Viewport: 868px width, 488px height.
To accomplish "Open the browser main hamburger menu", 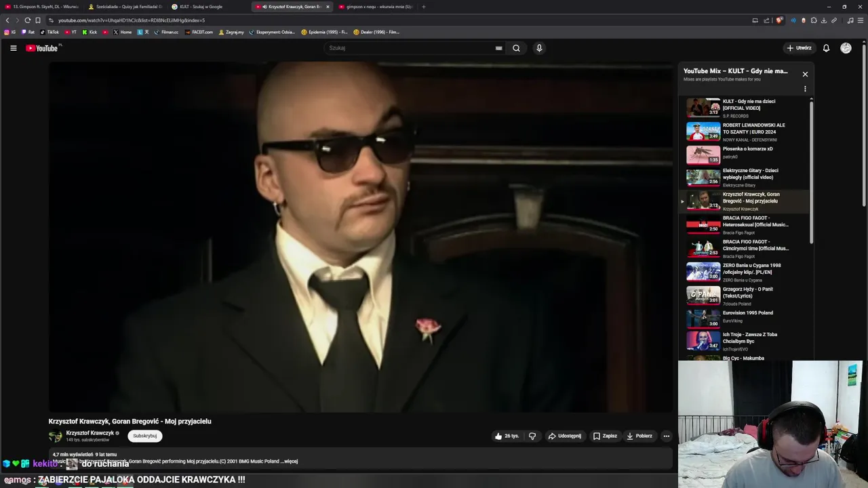I will coord(861,20).
